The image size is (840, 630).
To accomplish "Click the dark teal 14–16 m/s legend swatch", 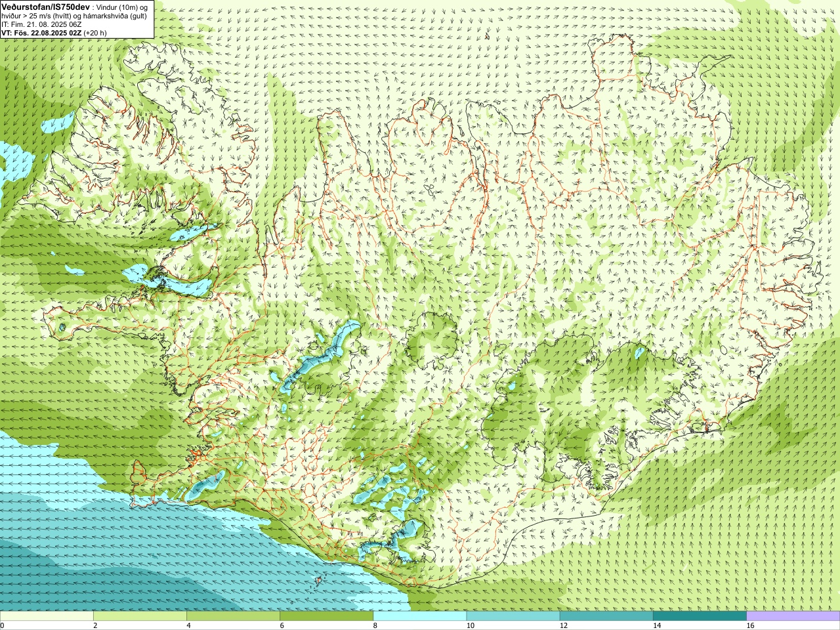I will [700, 616].
